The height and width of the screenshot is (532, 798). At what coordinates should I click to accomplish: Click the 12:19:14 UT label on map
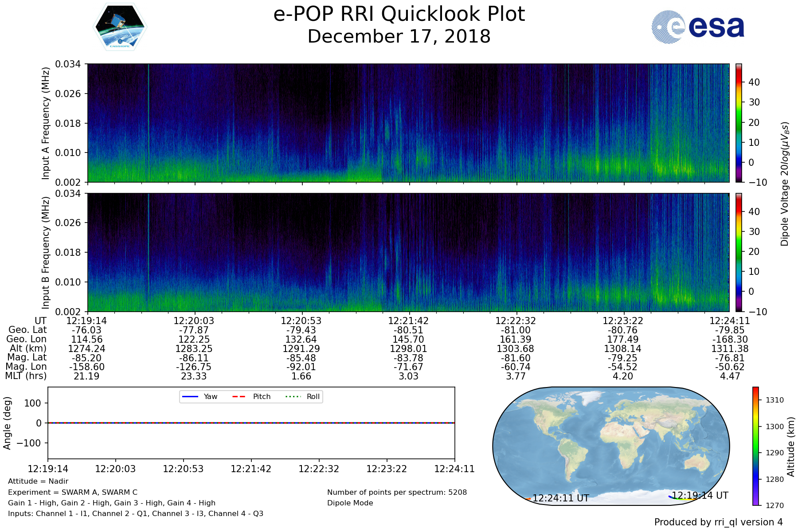click(700, 495)
